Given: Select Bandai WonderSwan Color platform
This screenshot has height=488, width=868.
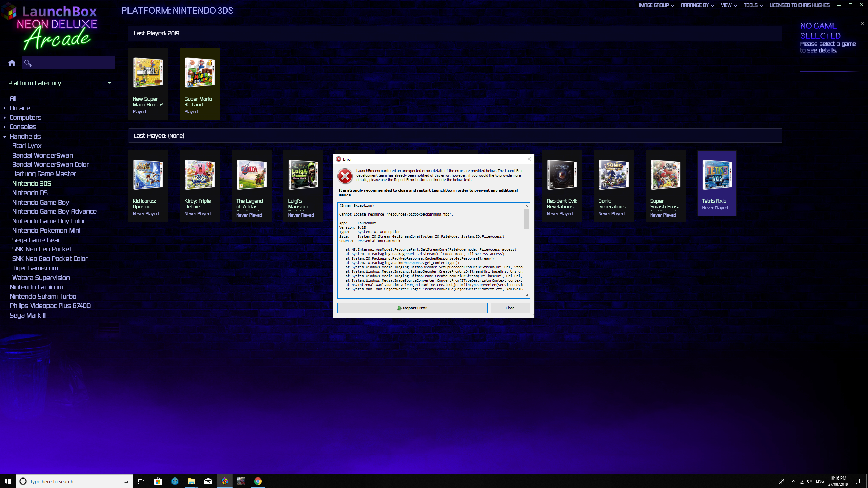Looking at the screenshot, I should 51,164.
